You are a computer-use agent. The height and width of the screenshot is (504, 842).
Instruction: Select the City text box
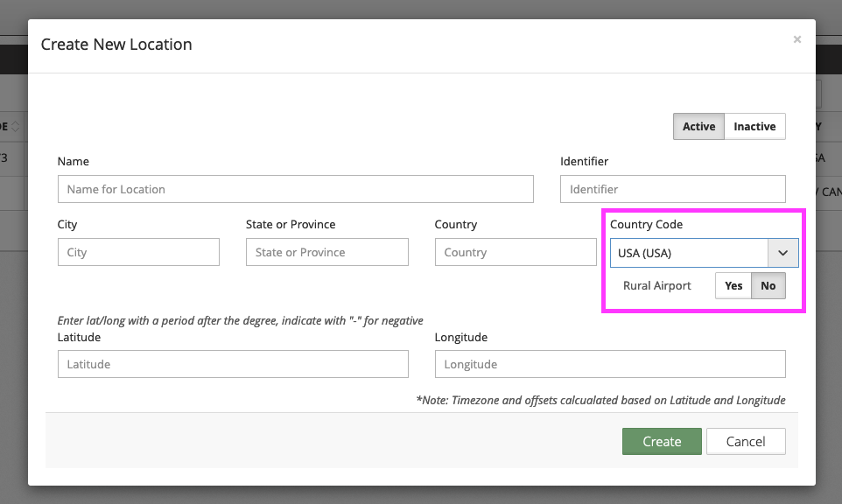[x=138, y=252]
